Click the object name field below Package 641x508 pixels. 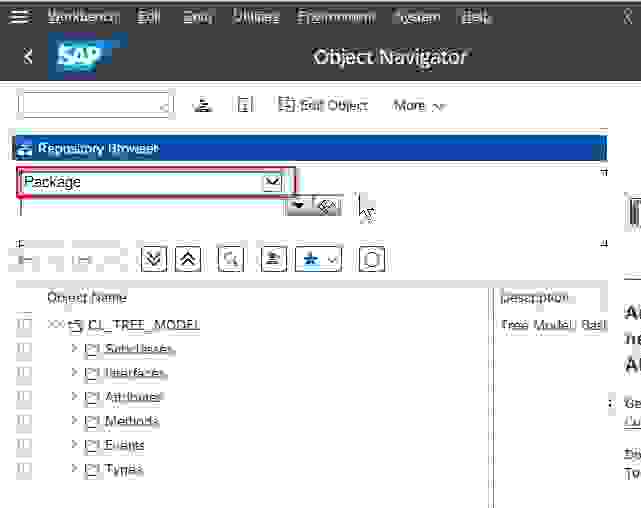(x=152, y=207)
